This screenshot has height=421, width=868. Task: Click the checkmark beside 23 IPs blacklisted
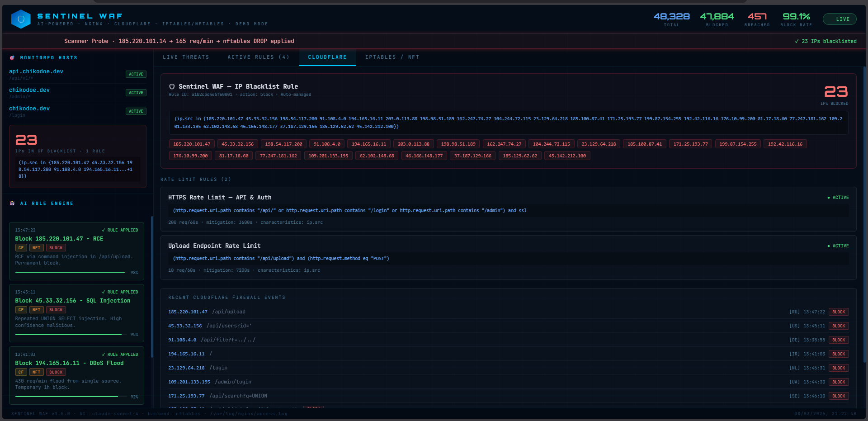pyautogui.click(x=797, y=41)
